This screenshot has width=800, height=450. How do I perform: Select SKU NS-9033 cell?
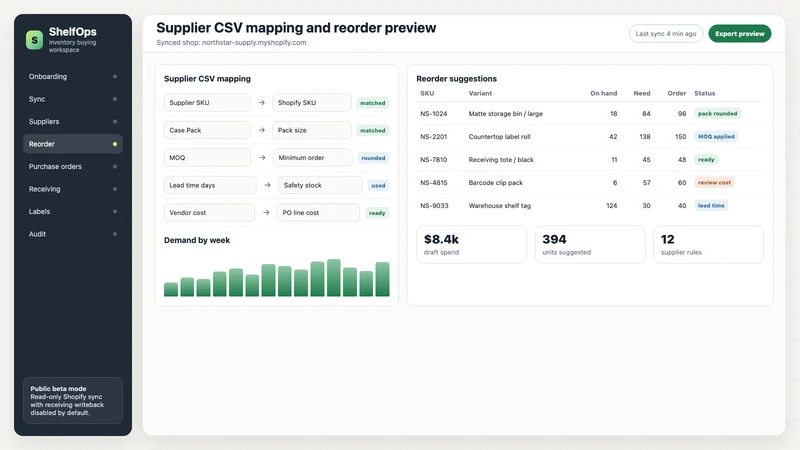coord(434,206)
